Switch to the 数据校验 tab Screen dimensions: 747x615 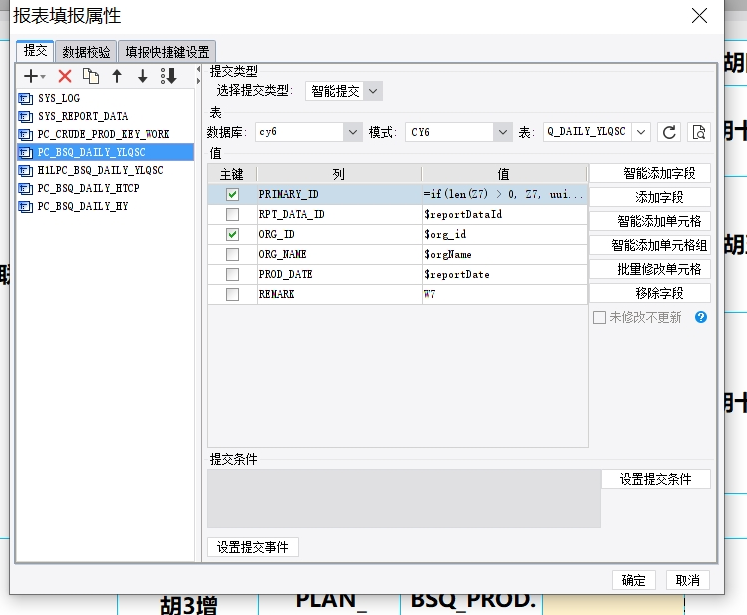86,51
